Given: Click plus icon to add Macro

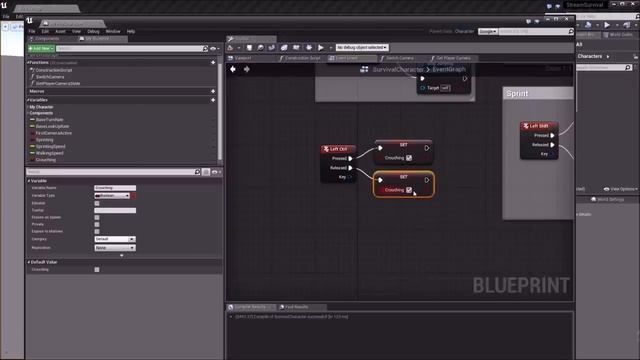Looking at the screenshot, I should (x=213, y=91).
